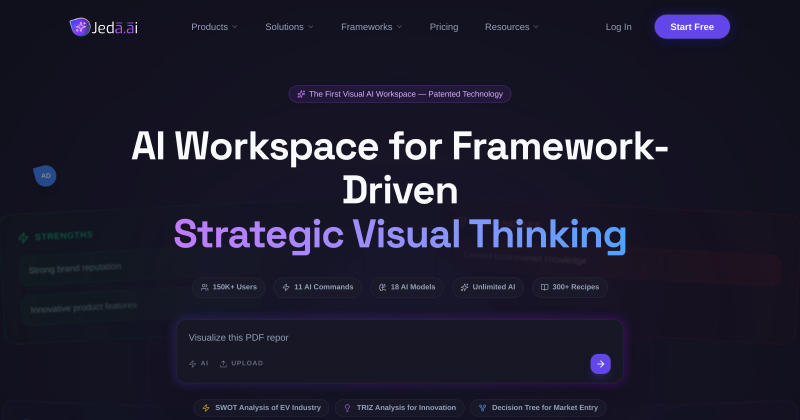Click the sparkle icon beside Unlimited AI
Image resolution: width=800 pixels, height=420 pixels.
click(464, 287)
